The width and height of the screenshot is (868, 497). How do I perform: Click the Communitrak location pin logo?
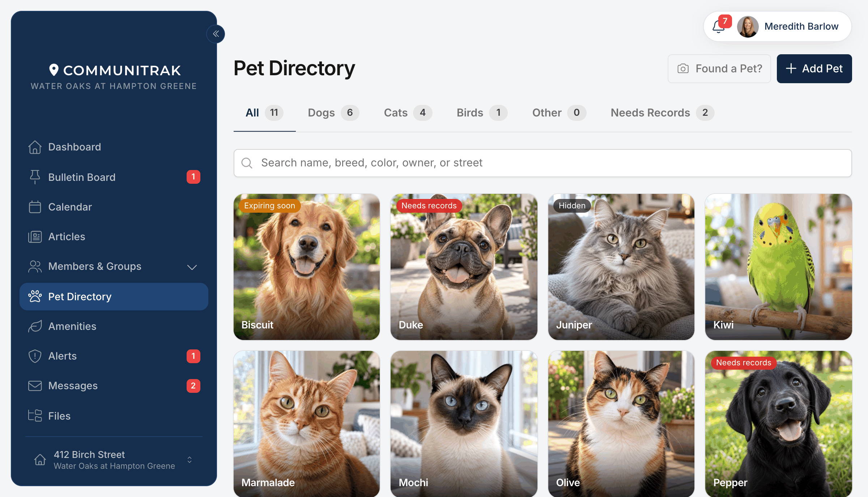pyautogui.click(x=54, y=70)
